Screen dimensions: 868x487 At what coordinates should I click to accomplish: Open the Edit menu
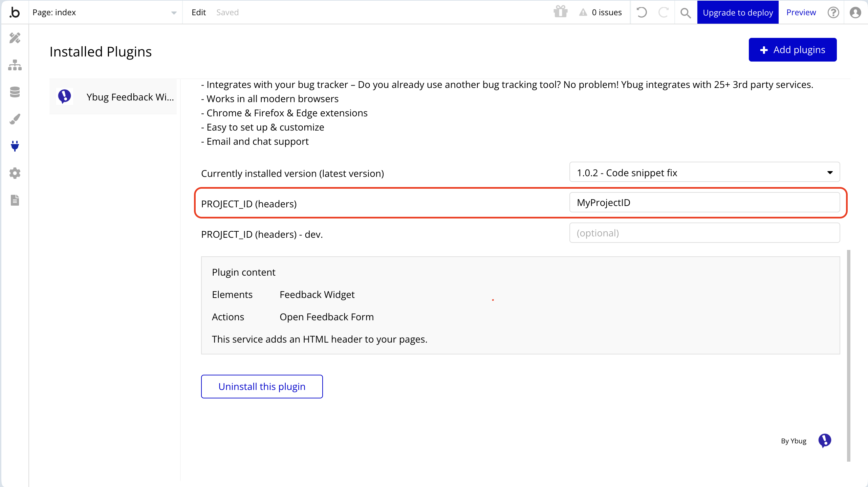tap(199, 13)
